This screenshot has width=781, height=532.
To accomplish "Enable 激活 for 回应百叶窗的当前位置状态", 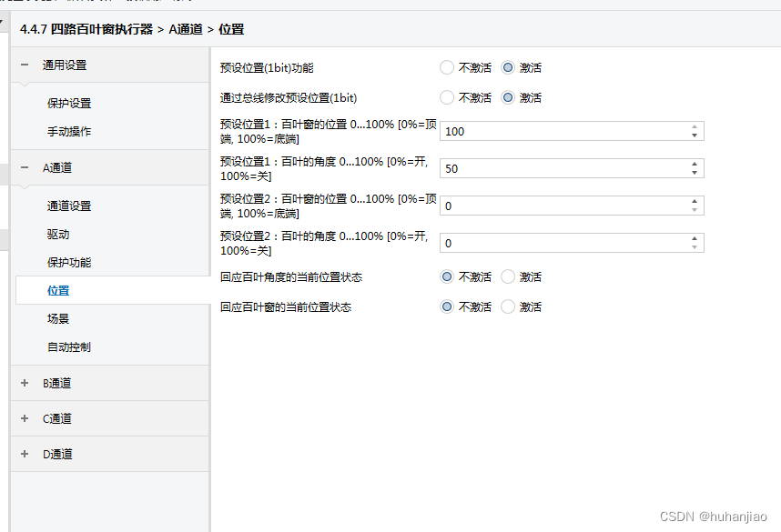I will pyautogui.click(x=508, y=306).
